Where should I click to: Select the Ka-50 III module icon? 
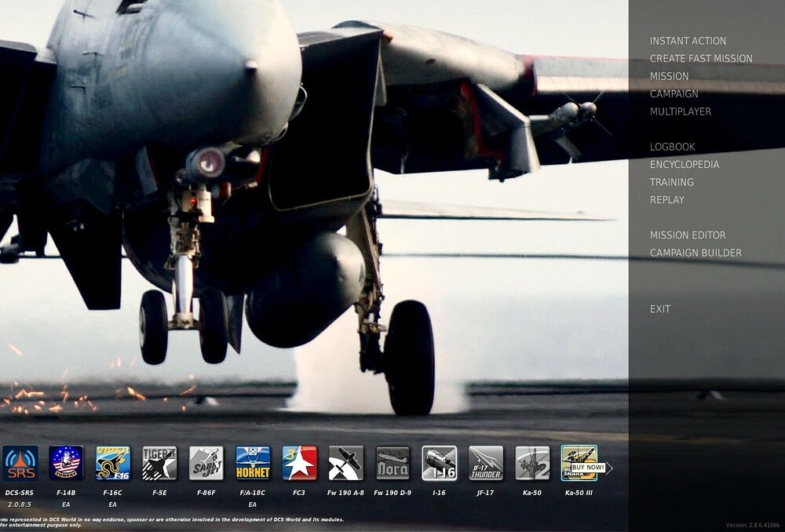(x=579, y=464)
